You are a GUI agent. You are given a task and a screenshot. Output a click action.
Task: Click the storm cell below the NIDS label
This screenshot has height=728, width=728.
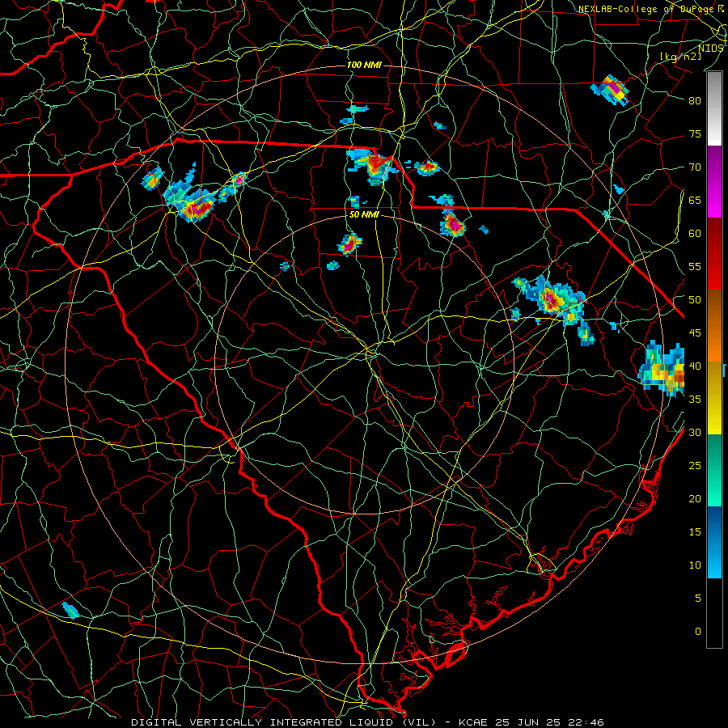610,90
